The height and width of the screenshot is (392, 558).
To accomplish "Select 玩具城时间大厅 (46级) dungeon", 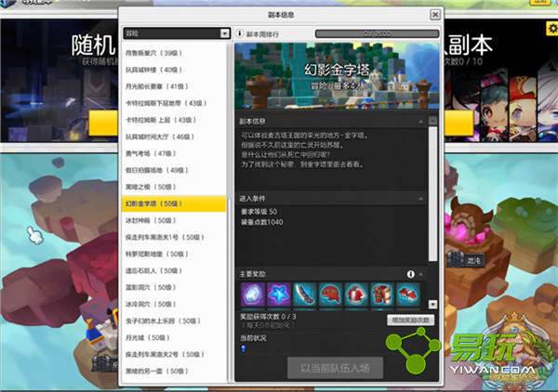I will pyautogui.click(x=174, y=137).
